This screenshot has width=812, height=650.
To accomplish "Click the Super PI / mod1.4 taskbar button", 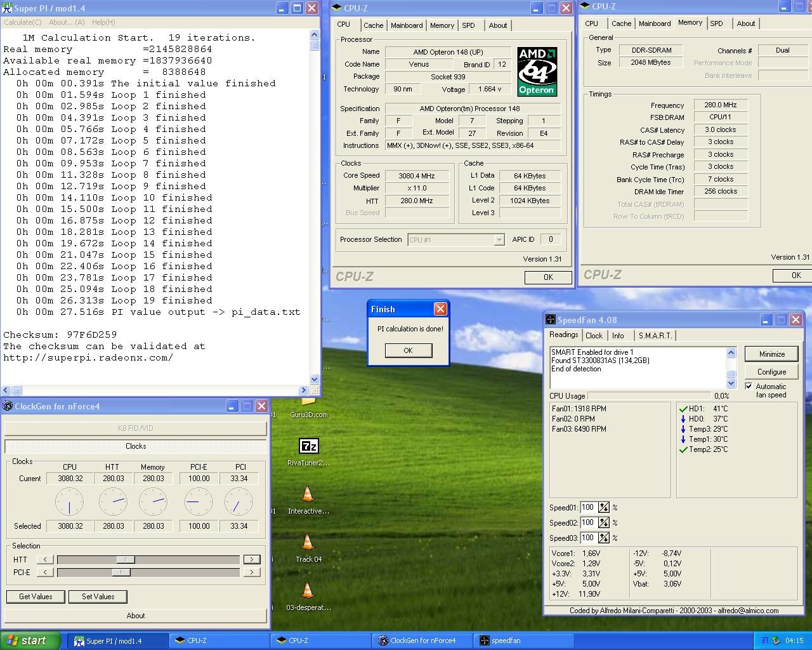I will pyautogui.click(x=118, y=640).
